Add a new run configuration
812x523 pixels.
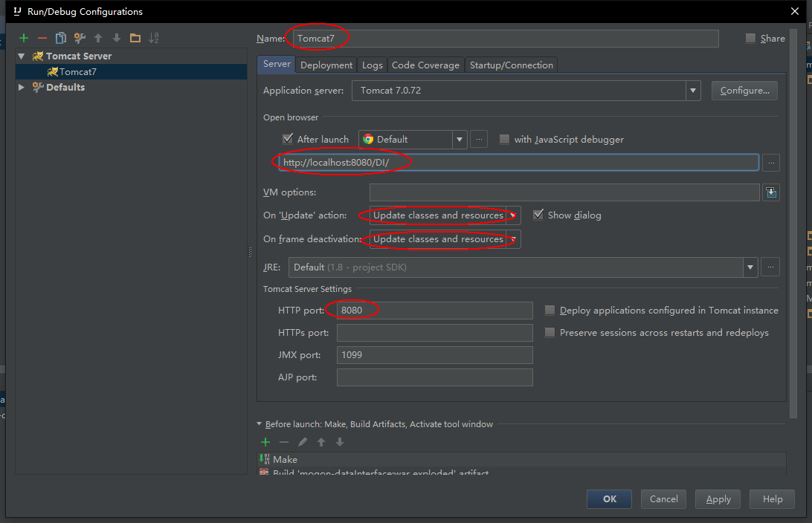[x=23, y=38]
